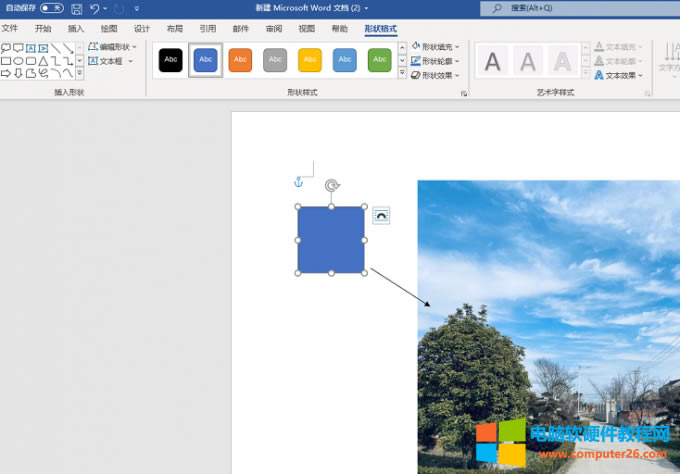Click the Layout Options icon beside the shape
Screen dimensions: 680x474
tap(381, 216)
